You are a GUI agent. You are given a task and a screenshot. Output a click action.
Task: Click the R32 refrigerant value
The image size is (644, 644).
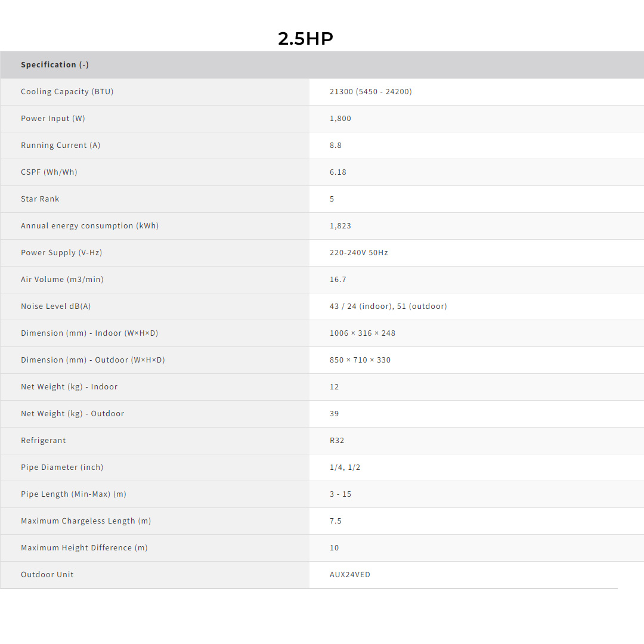pos(337,441)
